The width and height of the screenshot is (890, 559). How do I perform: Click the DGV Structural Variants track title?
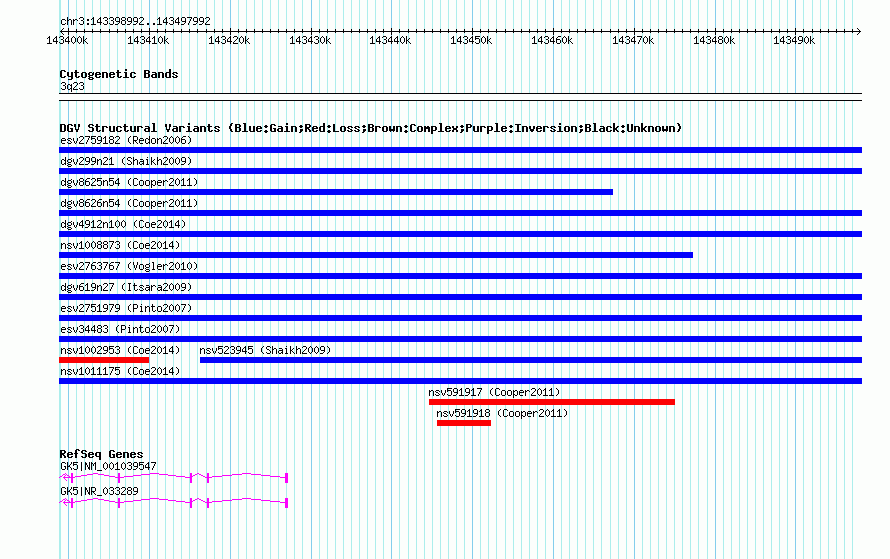[371, 128]
